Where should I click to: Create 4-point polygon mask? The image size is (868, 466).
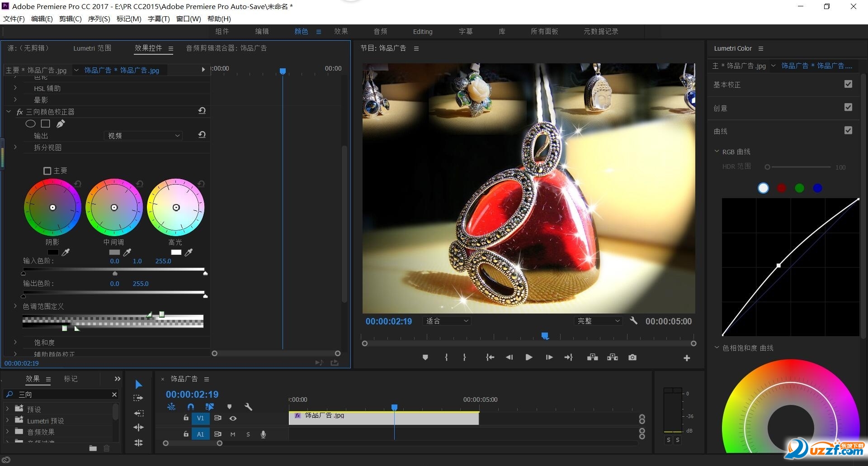(x=45, y=124)
